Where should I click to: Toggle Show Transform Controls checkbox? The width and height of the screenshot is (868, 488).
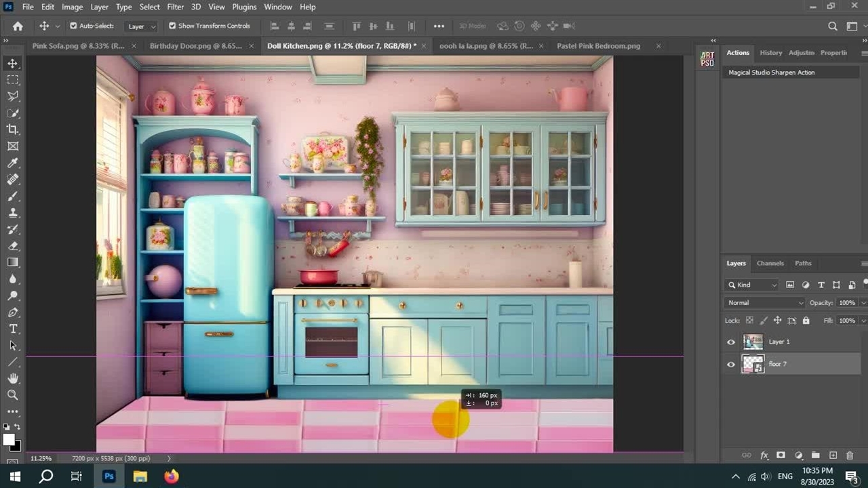pos(172,26)
